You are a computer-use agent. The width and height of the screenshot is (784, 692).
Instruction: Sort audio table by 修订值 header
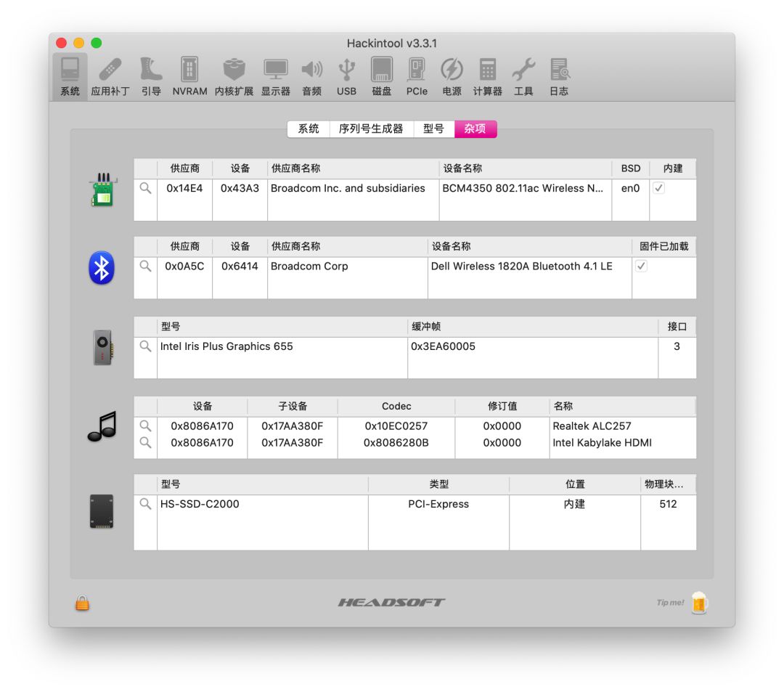point(502,406)
